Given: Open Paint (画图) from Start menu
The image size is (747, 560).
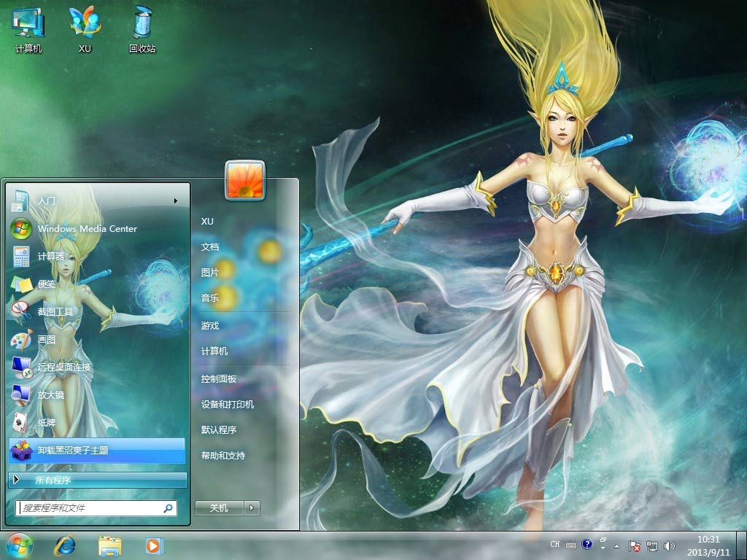Looking at the screenshot, I should pos(47,339).
